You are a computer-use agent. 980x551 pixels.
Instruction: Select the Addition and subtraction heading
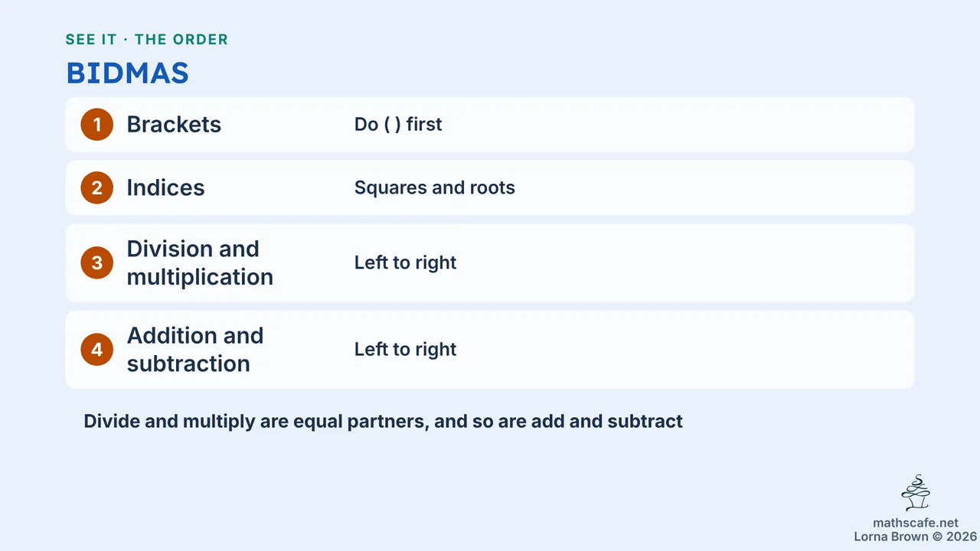click(195, 350)
